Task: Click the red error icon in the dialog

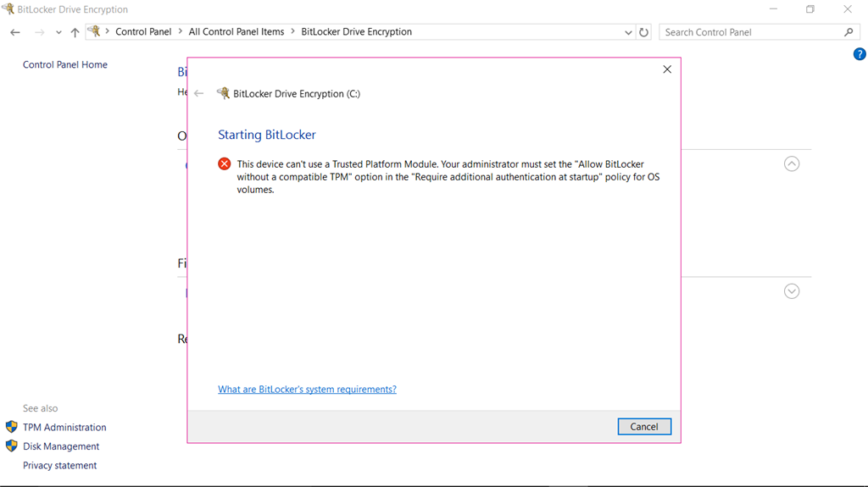Action: [224, 163]
